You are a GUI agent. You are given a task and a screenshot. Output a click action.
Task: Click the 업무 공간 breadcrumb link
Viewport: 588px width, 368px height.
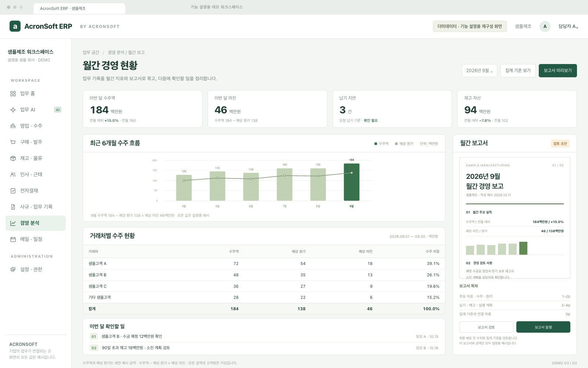(x=91, y=53)
